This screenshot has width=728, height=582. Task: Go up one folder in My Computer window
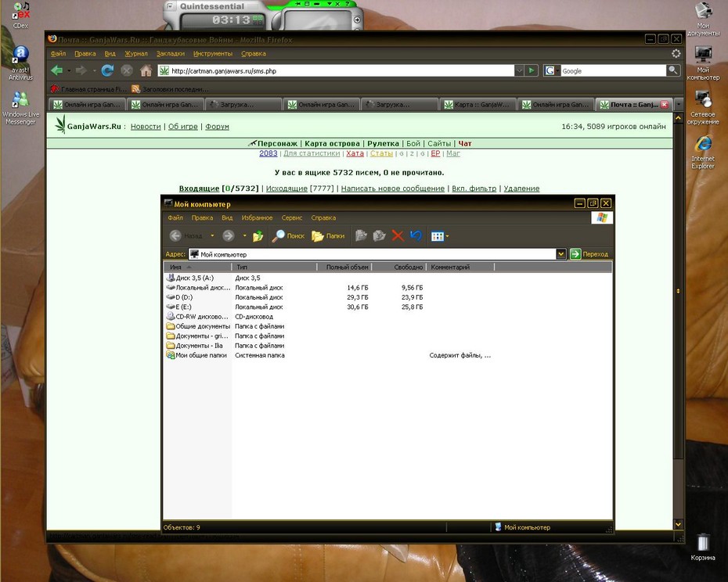click(258, 236)
